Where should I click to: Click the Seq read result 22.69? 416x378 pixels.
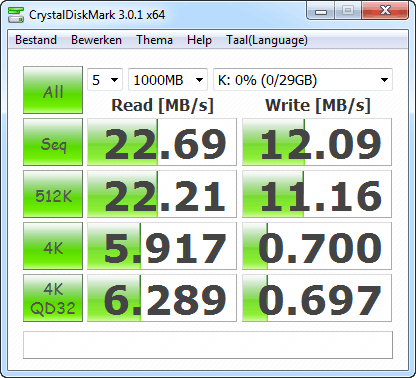point(162,142)
